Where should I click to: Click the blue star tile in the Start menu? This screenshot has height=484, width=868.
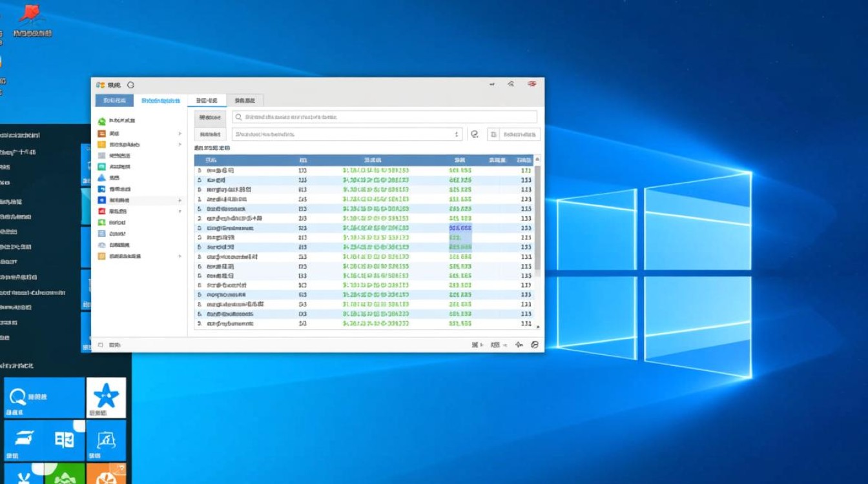click(106, 396)
